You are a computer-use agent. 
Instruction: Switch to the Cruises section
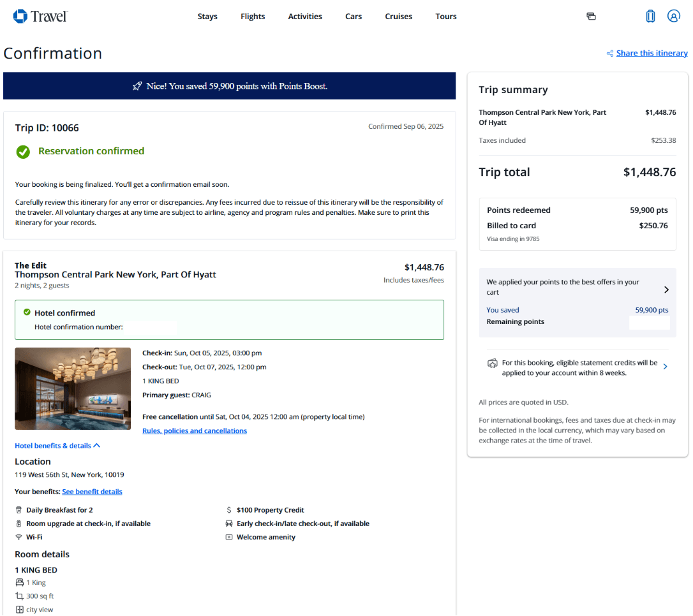398,16
